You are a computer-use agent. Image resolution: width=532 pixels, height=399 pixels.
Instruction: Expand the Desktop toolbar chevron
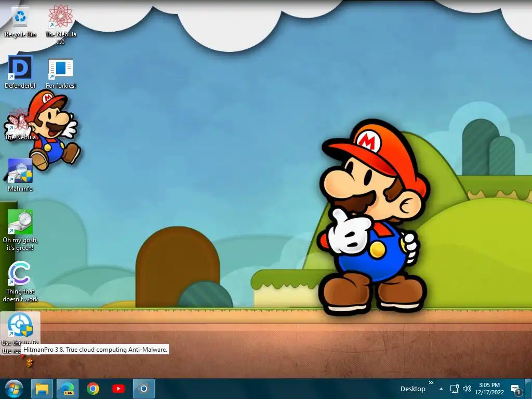point(431,383)
